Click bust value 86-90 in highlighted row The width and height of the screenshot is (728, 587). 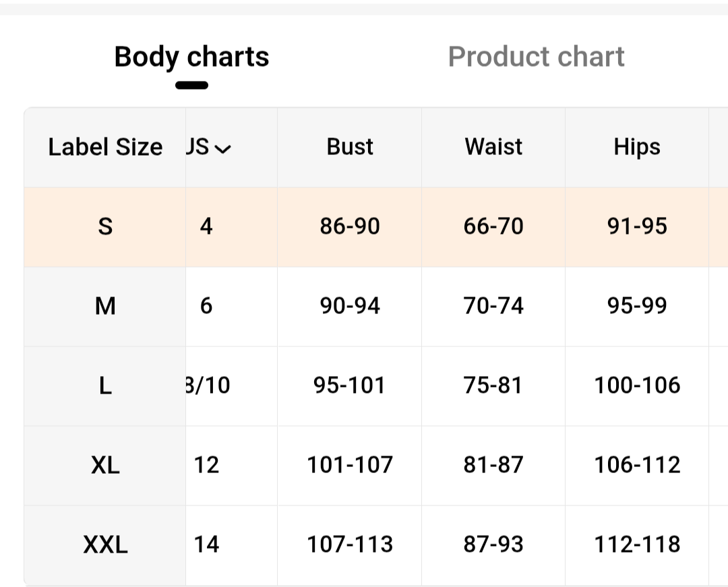[349, 226]
